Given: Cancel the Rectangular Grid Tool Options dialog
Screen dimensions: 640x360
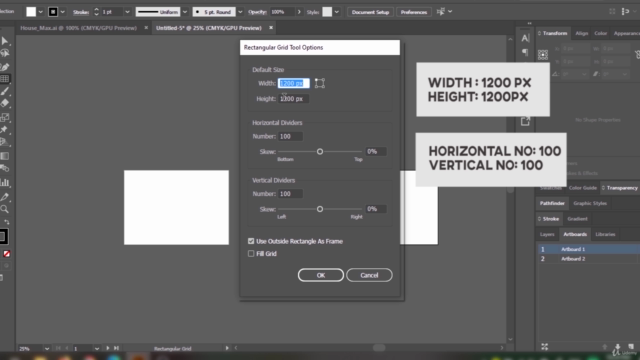Looking at the screenshot, I should (369, 275).
